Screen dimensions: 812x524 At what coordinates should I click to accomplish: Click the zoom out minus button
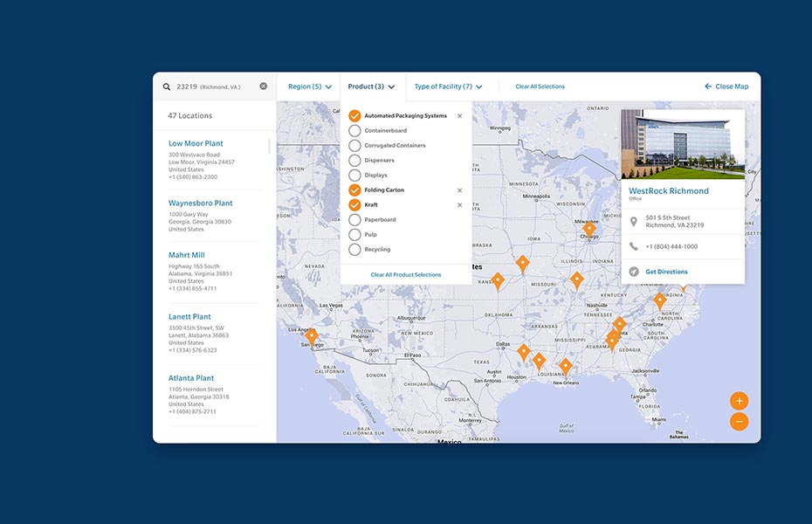(740, 422)
